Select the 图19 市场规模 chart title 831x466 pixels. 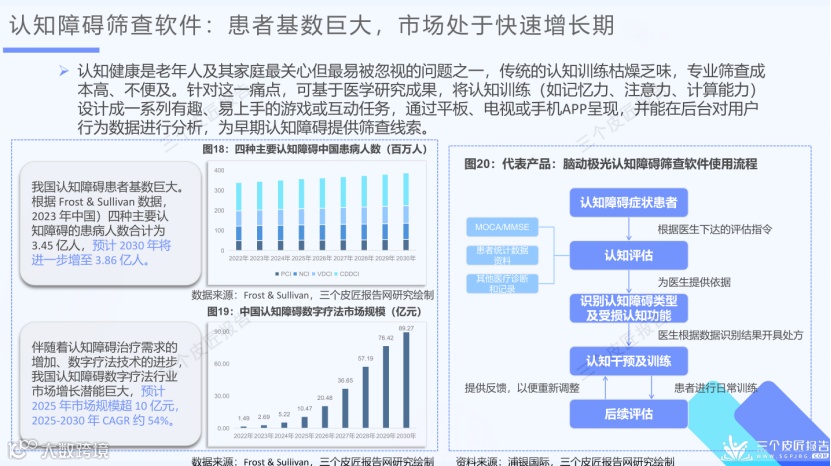pyautogui.click(x=314, y=311)
